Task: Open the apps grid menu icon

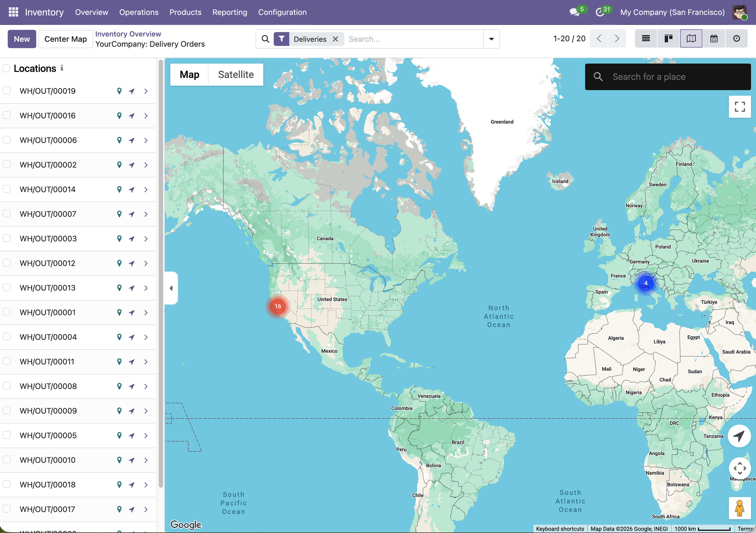Action: coord(13,12)
